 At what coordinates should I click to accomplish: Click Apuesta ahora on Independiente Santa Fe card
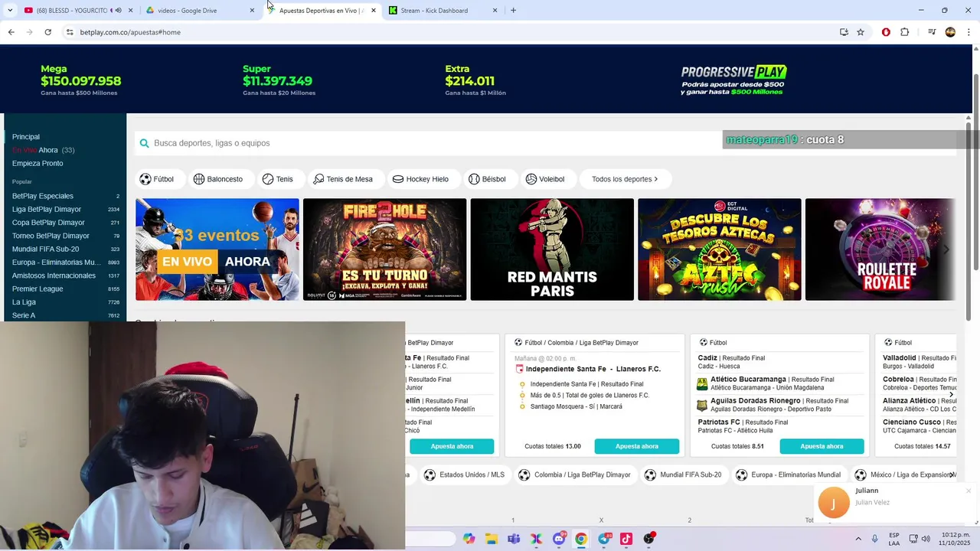tap(637, 446)
